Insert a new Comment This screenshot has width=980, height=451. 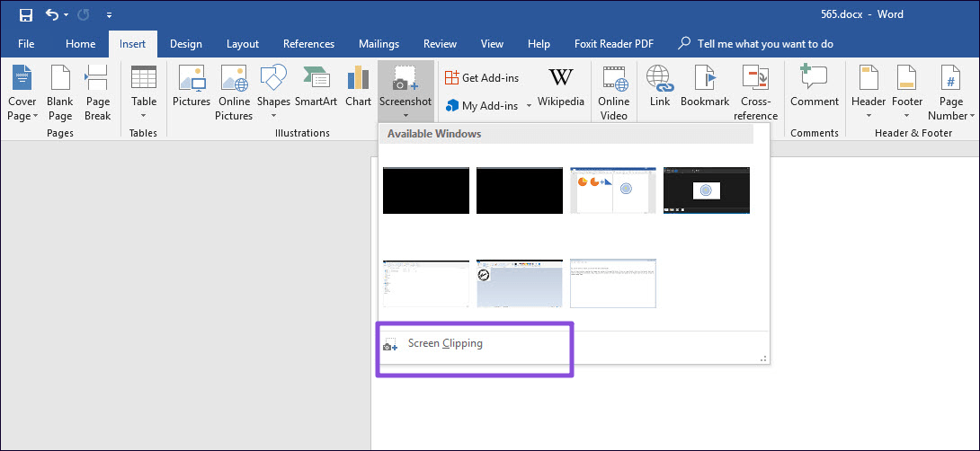pyautogui.click(x=815, y=90)
